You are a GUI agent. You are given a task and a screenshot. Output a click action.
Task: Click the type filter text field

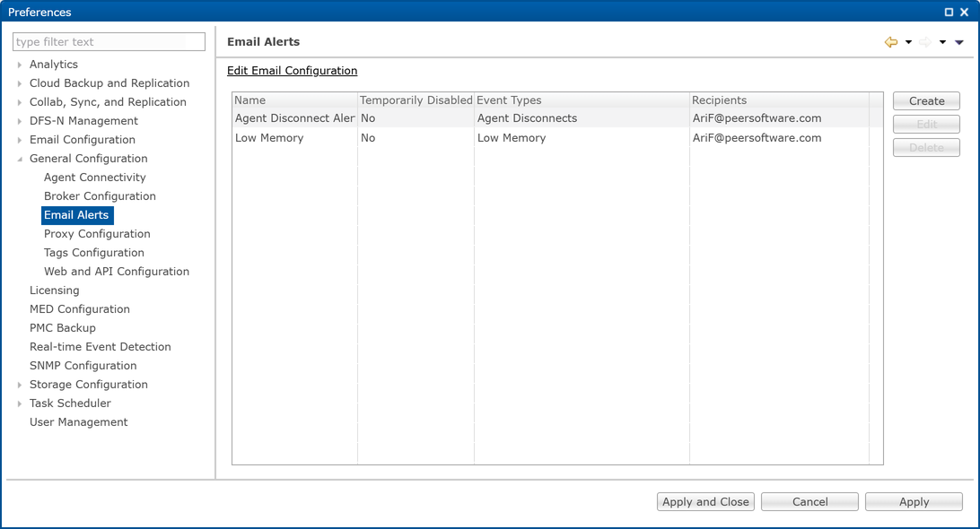[109, 42]
